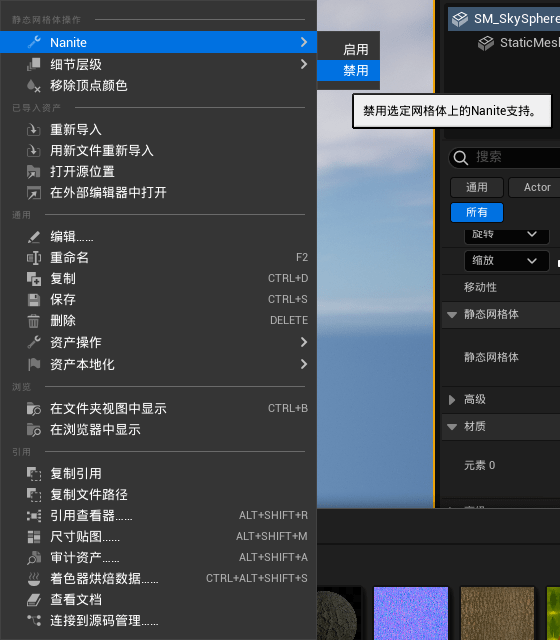Click the 所有 filter button
Viewport: 560px width, 640px height.
pyautogui.click(x=477, y=212)
